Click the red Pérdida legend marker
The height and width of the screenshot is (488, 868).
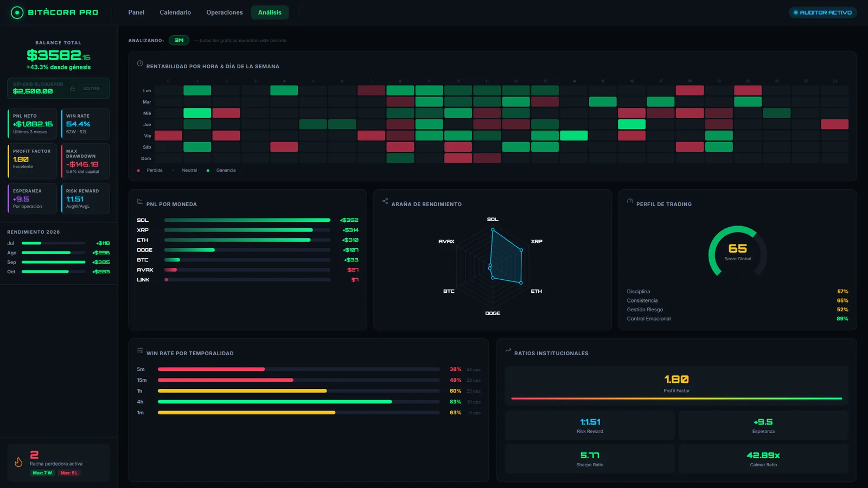pos(138,170)
